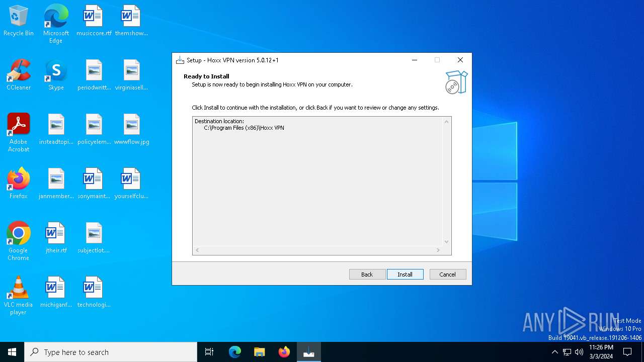Select michiganf Word document on desktop

coord(56,293)
